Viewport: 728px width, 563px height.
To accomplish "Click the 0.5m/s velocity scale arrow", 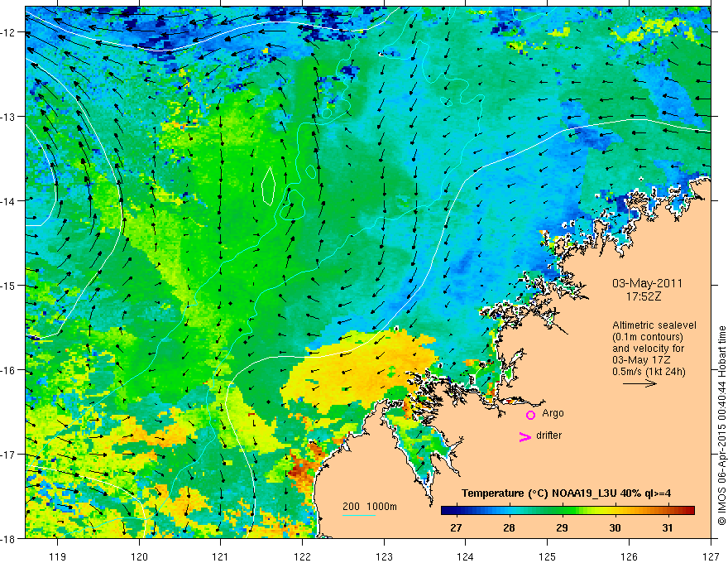I will 639,383.
